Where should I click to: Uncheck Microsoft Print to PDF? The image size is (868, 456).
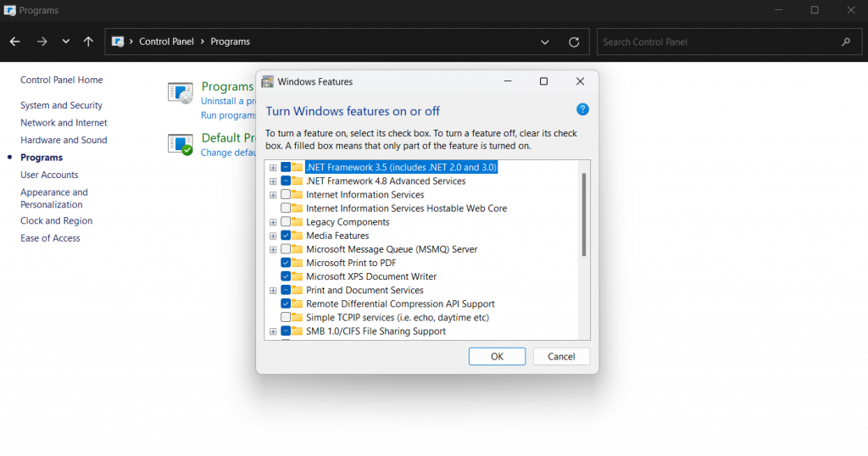286,263
